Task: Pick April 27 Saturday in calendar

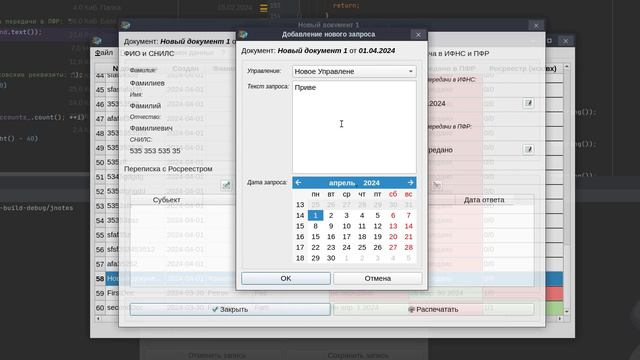Action: pos(393,247)
